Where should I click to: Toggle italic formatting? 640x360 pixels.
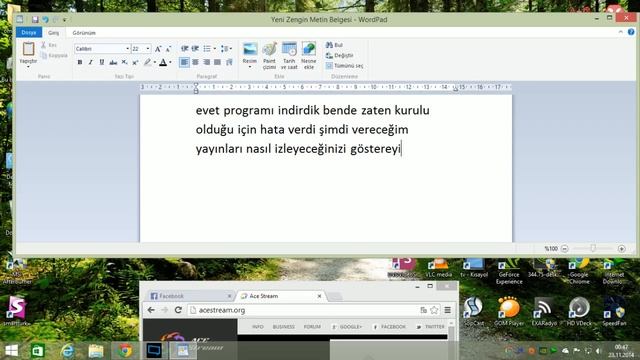tap(91, 62)
